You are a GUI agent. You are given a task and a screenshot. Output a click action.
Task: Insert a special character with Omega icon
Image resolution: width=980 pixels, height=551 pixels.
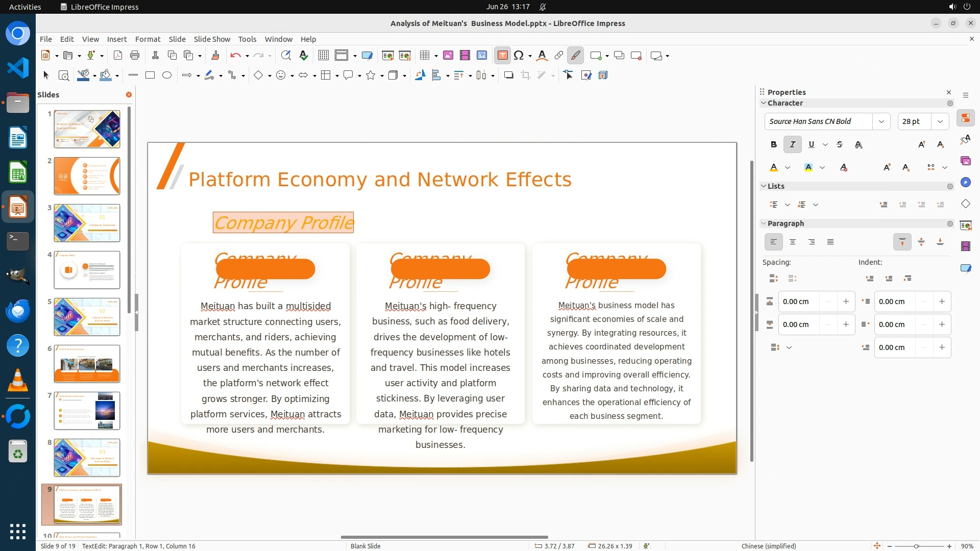(x=519, y=56)
